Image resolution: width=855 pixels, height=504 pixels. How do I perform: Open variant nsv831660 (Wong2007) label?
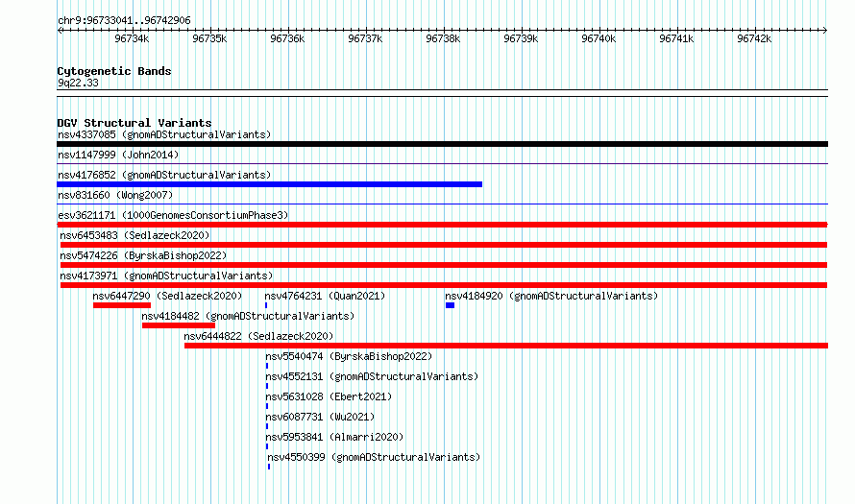[x=115, y=195]
